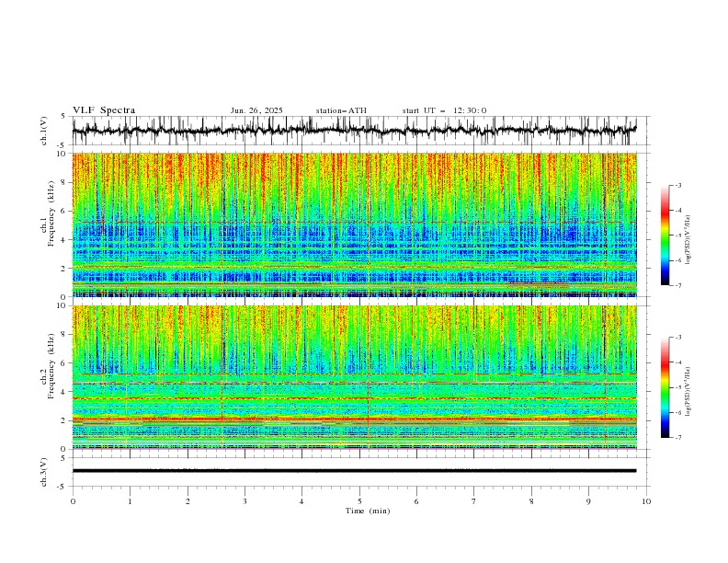The height and width of the screenshot is (563, 728).
Task: Click the time axis tick '3'
Action: pos(245,501)
